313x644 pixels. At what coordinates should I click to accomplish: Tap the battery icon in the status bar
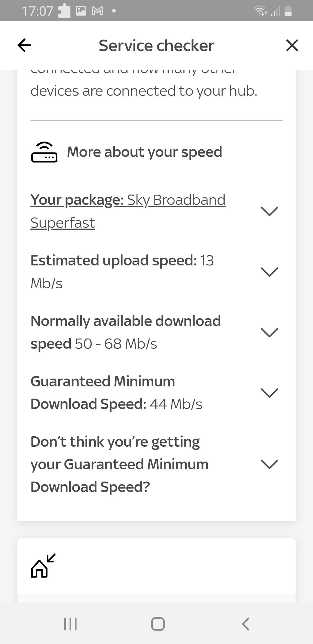pos(288,11)
